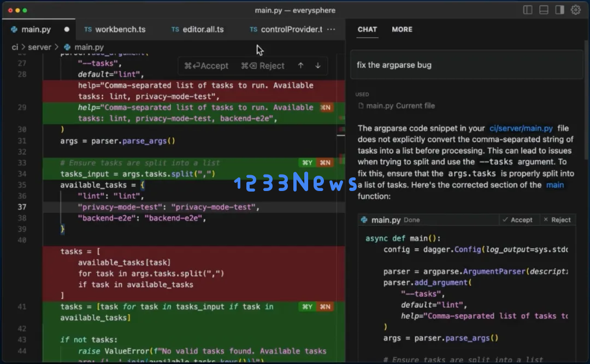Toggle secondary sidebar layout icon
Image resolution: width=590 pixels, height=364 pixels.
tap(559, 10)
